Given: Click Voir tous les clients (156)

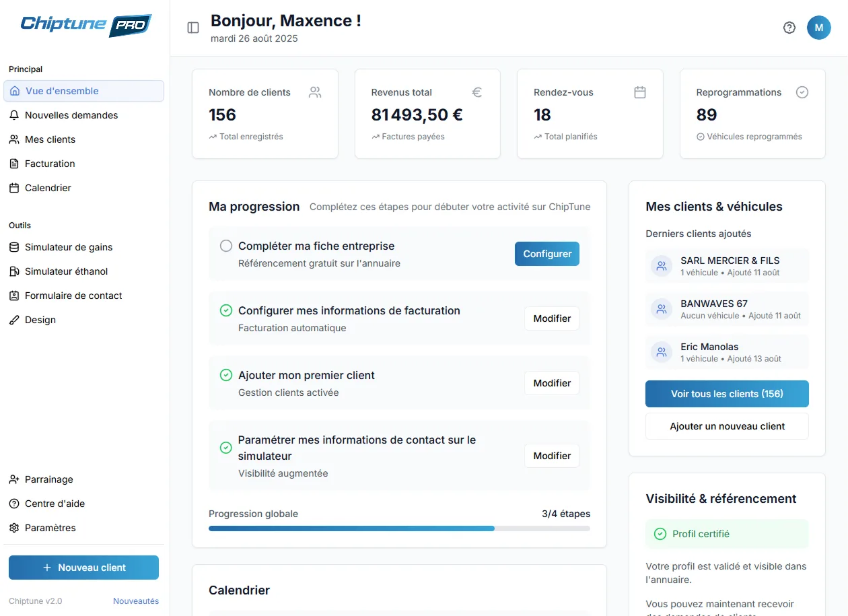Looking at the screenshot, I should click(727, 394).
